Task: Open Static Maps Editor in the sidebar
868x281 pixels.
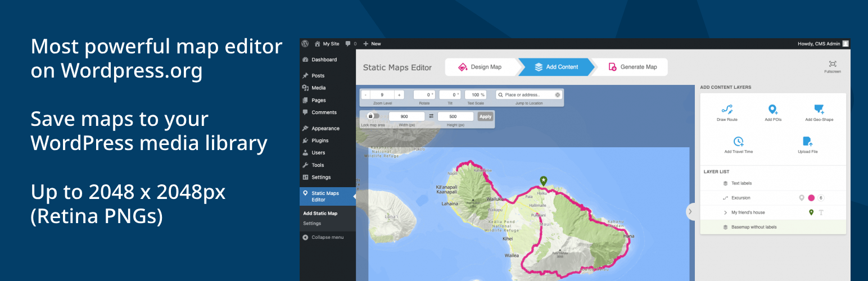Action: point(327,196)
